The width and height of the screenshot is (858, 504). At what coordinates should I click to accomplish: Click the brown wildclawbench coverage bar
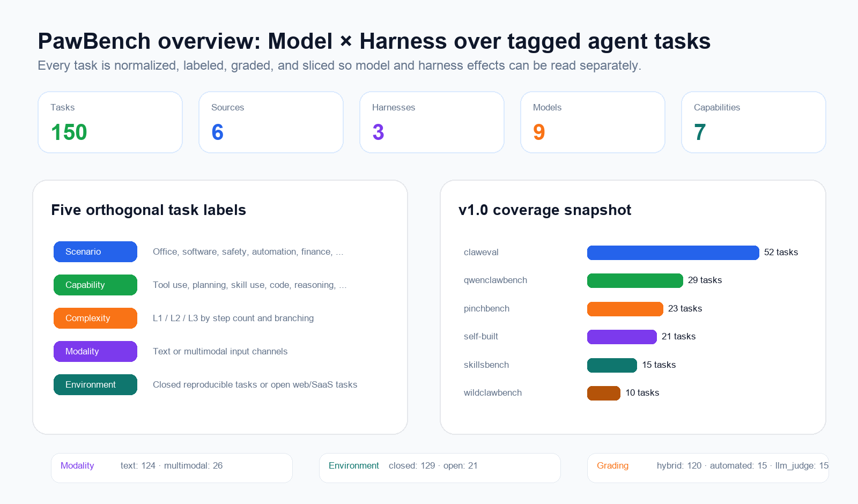point(604,393)
